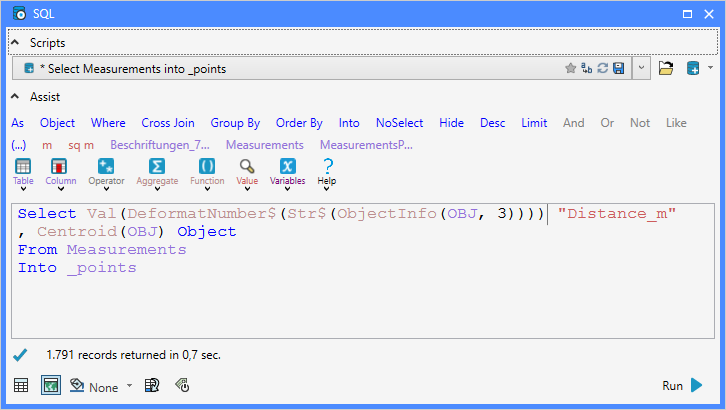Viewport: 726px width, 410px height.
Task: Open the dropdown arrow beside new script icon
Action: [x=710, y=68]
